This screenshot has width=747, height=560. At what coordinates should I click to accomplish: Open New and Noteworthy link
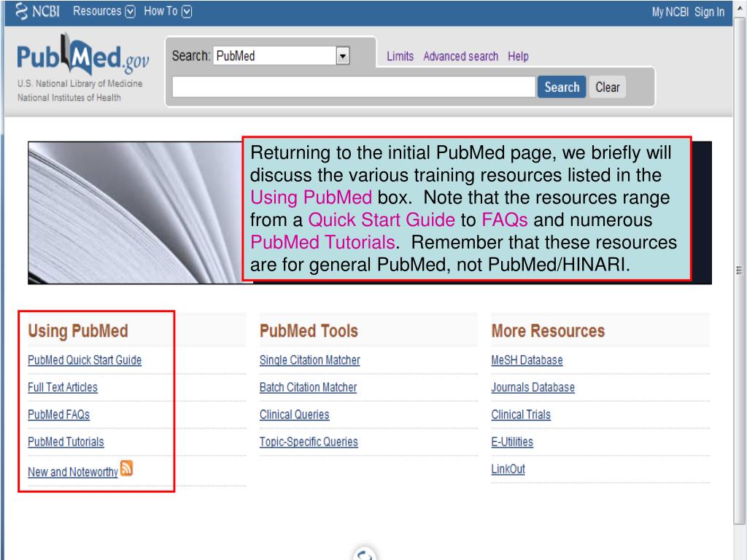[72, 472]
